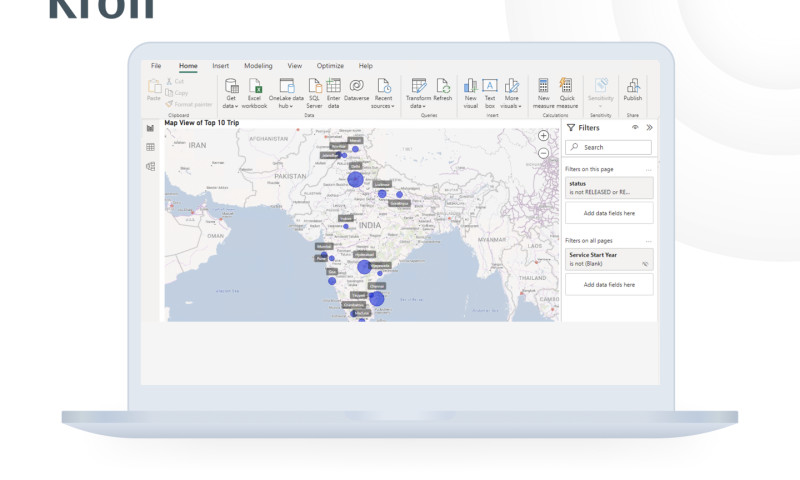Screen dimensions: 800x480
Task: Add a Text box
Action: point(490,87)
